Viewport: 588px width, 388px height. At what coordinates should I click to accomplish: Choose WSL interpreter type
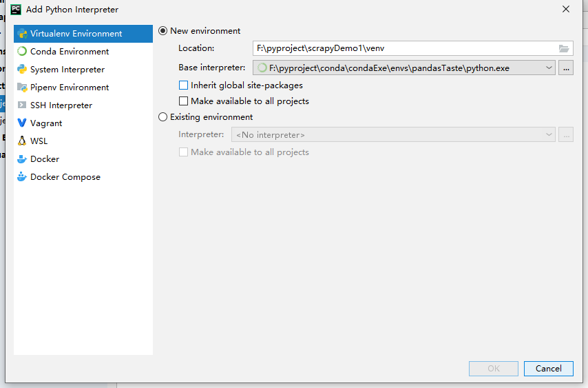83,141
